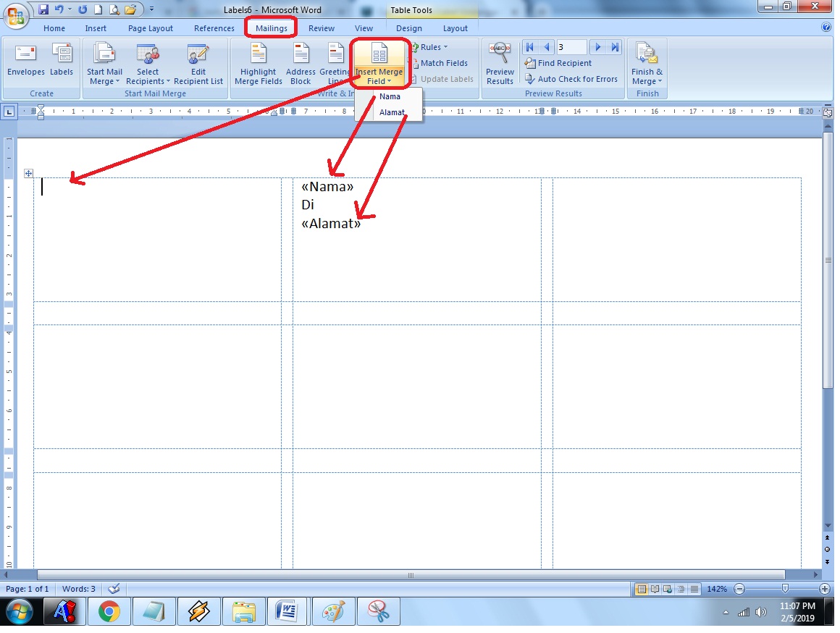Create new document from Quick Access

point(98,9)
